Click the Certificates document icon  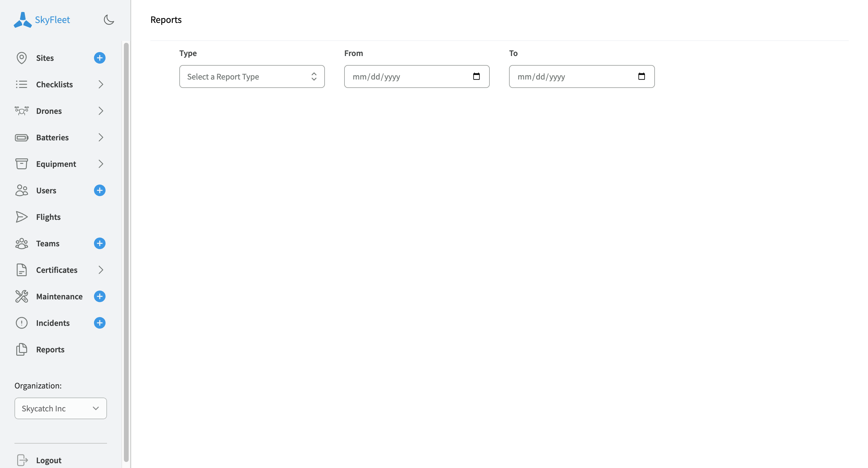22,270
